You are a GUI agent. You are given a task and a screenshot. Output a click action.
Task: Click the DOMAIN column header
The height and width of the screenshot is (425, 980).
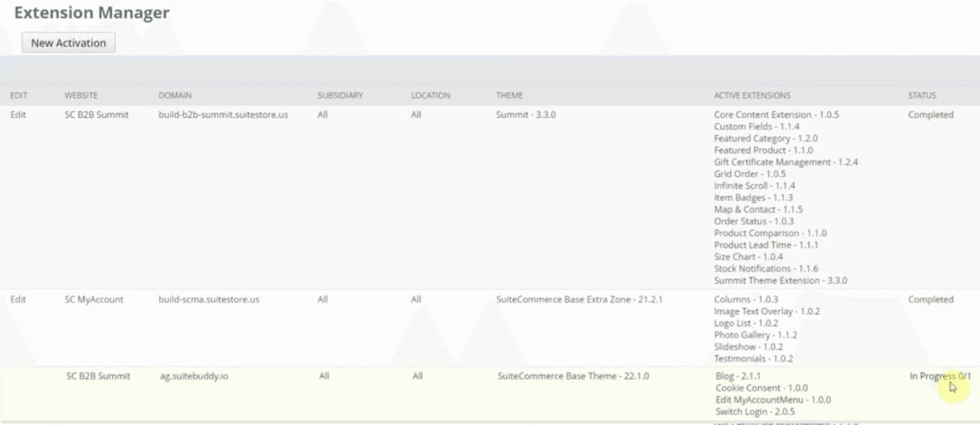(x=175, y=96)
